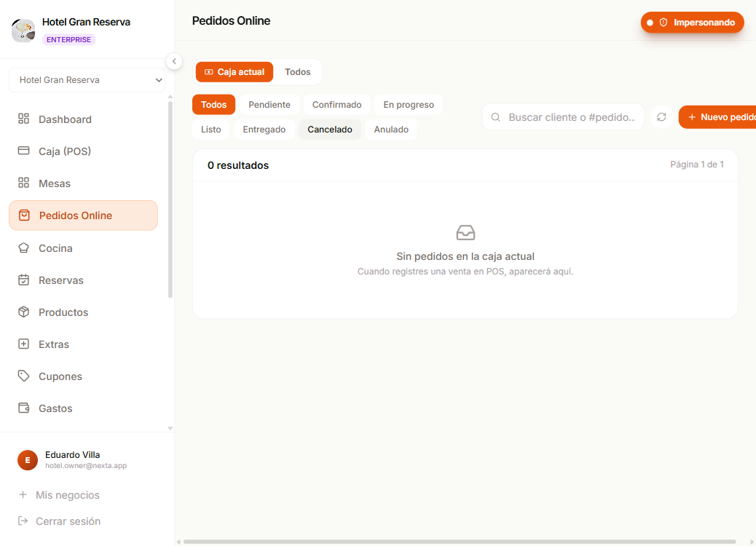Filter orders by En progreso
Image resolution: width=756 pixels, height=546 pixels.
click(x=409, y=105)
